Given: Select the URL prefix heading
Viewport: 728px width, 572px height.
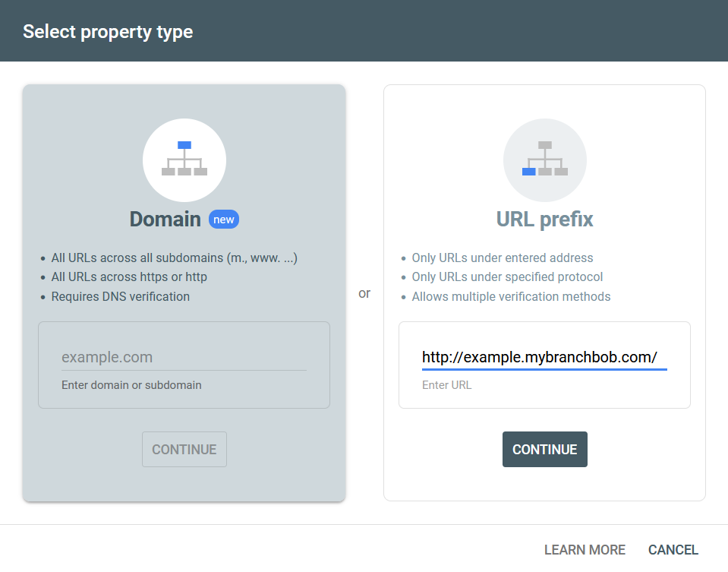Looking at the screenshot, I should click(544, 220).
